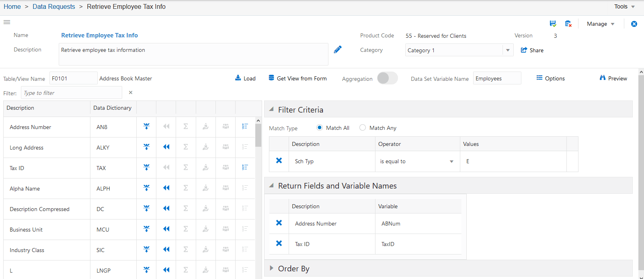The image size is (644, 279).
Task: Click the save data request icon
Action: coord(553,24)
